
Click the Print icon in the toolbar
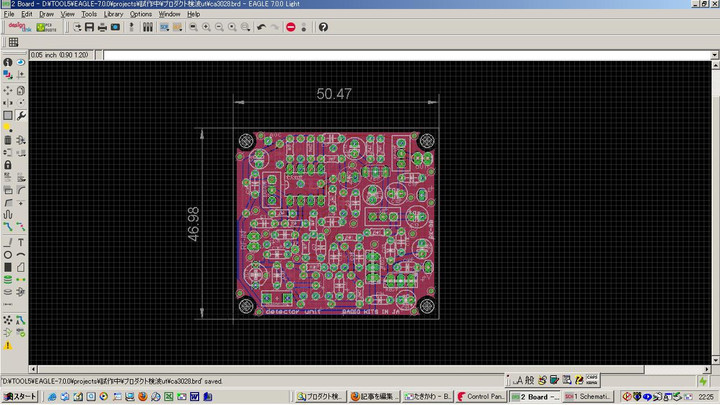click(x=102, y=27)
